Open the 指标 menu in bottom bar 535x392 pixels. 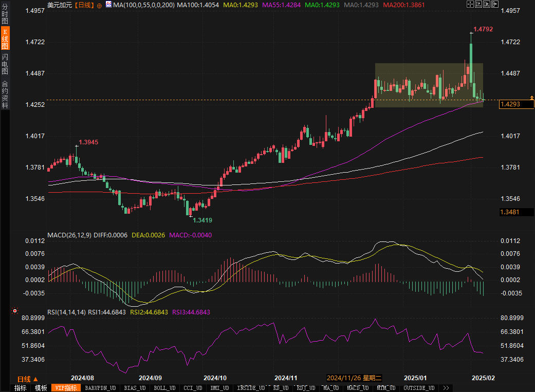coord(20,388)
